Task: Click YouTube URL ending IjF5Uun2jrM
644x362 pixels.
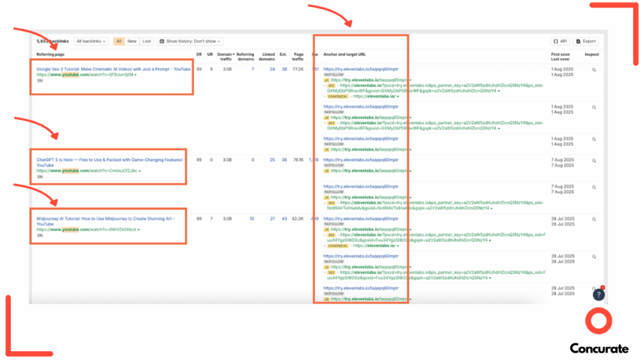Action: point(85,75)
